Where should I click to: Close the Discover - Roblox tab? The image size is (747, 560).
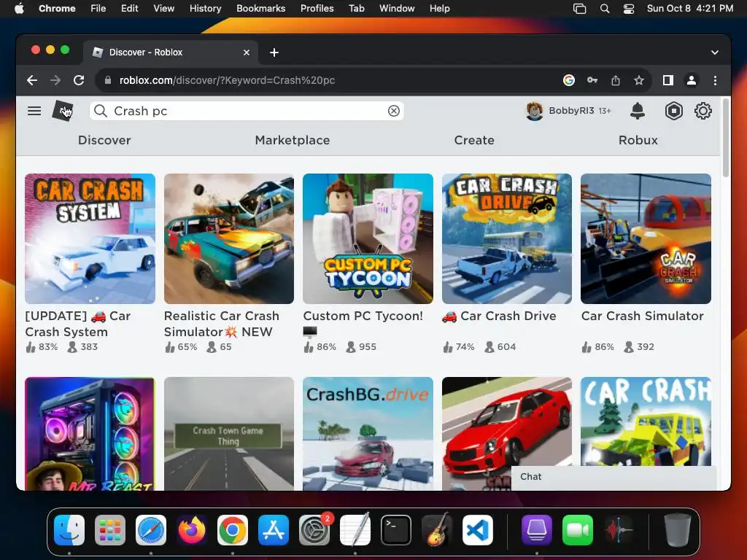247,52
